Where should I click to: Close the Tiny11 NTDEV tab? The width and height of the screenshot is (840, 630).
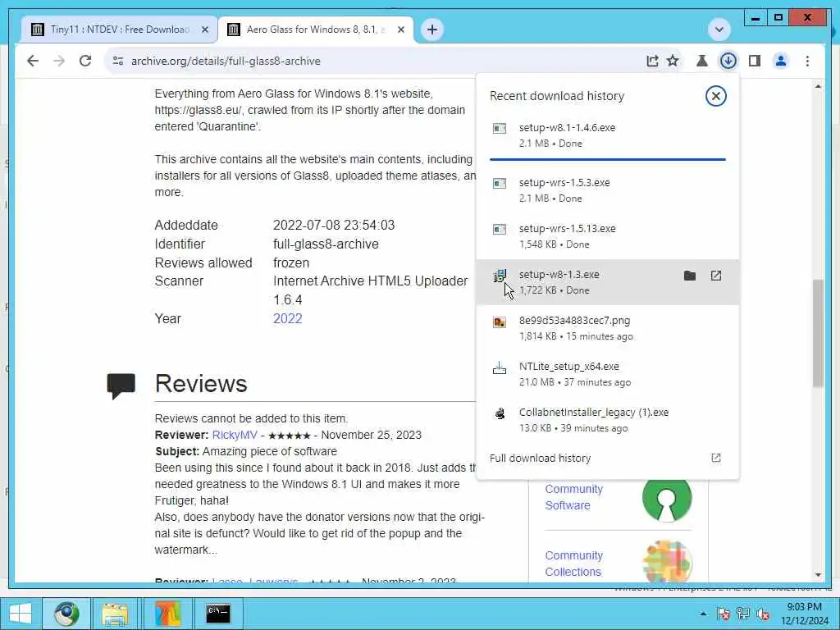[204, 30]
